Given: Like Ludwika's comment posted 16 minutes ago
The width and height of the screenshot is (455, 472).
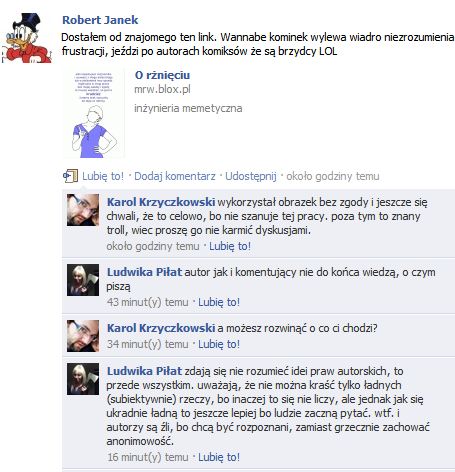Looking at the screenshot, I should pos(219,457).
